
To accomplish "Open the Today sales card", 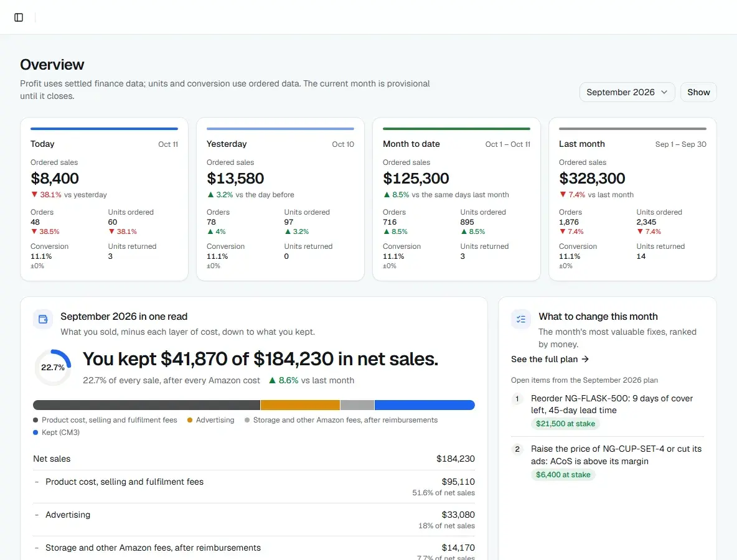I will 105,199.
